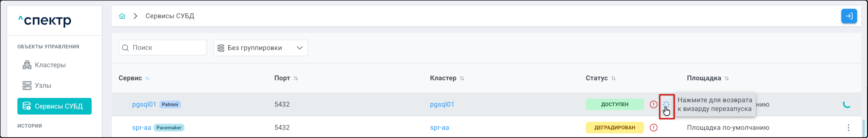
Task: Click the Спектр logo
Action: tap(45, 21)
